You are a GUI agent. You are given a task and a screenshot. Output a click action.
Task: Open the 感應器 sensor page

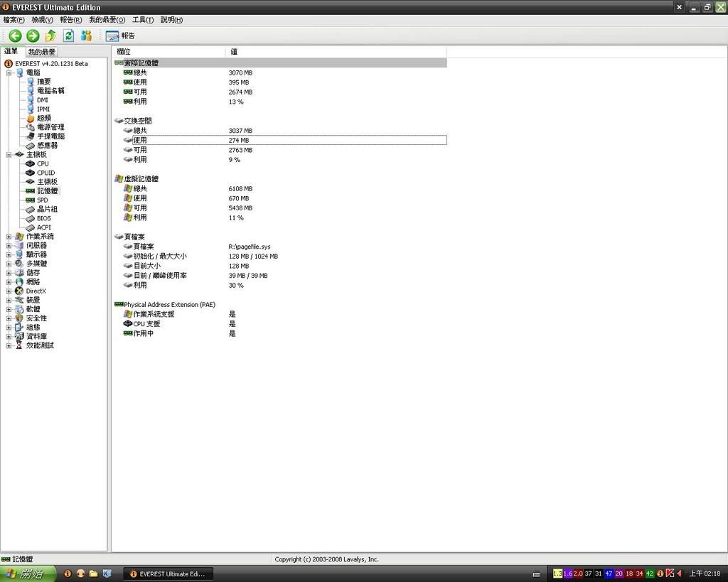tap(48, 145)
